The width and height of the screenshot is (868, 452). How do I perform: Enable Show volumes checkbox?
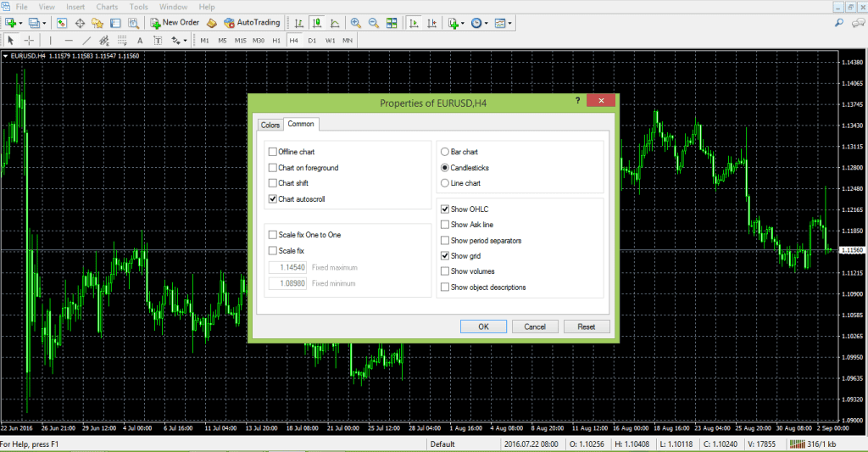[x=444, y=271]
